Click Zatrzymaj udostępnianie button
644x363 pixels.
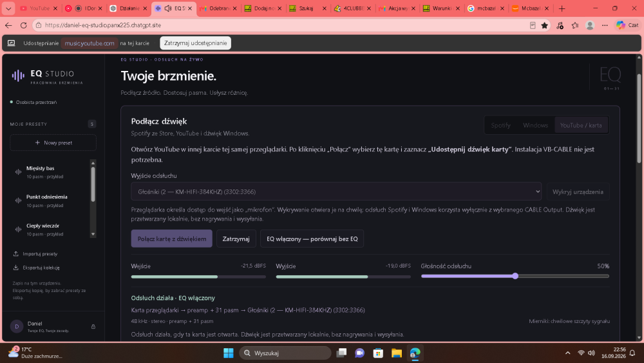pos(196,43)
